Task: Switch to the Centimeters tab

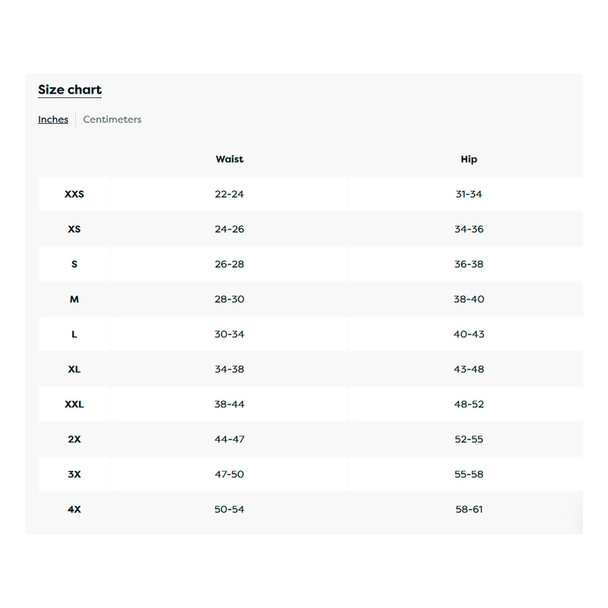Action: [x=112, y=119]
